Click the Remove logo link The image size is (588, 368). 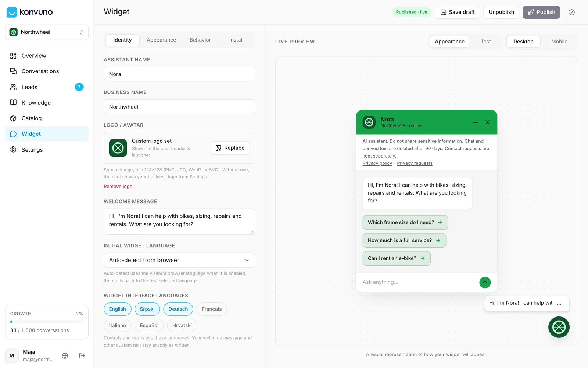[x=118, y=187]
